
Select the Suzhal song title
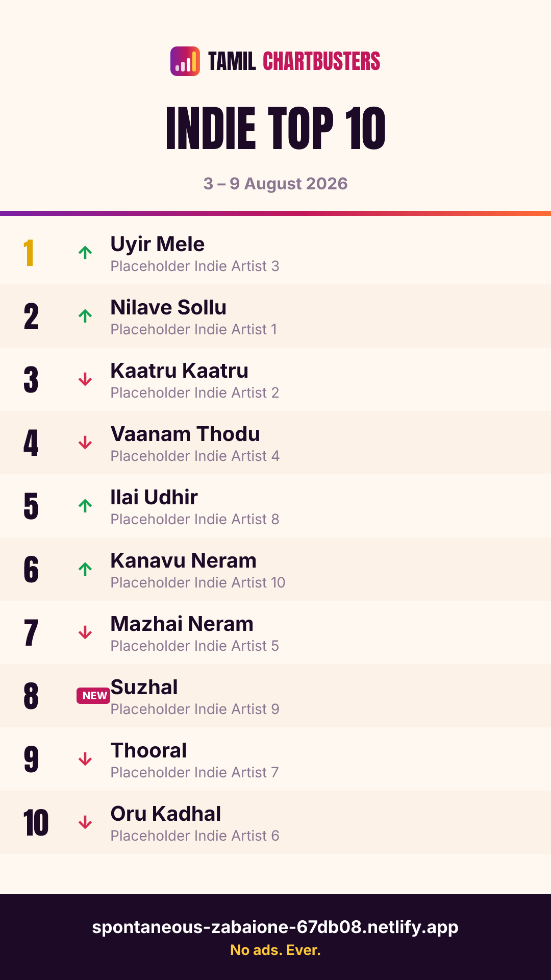coord(144,687)
